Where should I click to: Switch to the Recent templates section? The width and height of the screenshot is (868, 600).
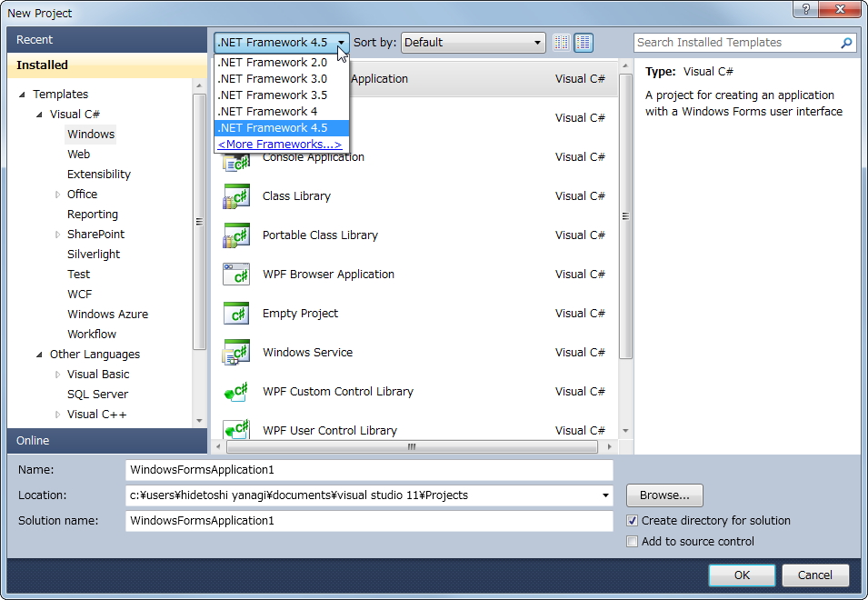[36, 39]
